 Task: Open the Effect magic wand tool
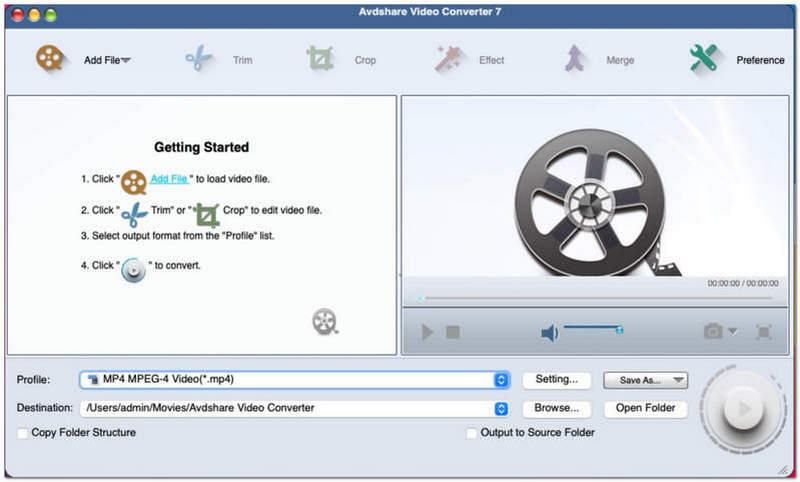point(449,59)
